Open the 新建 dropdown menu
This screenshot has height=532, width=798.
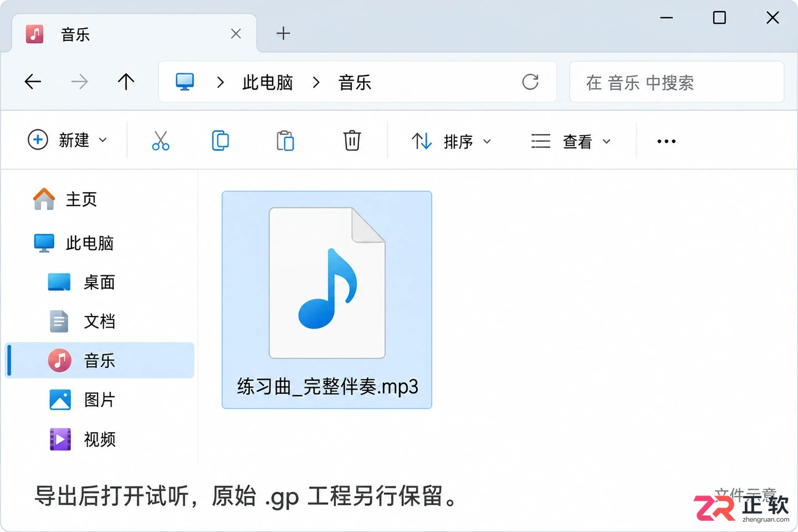67,140
